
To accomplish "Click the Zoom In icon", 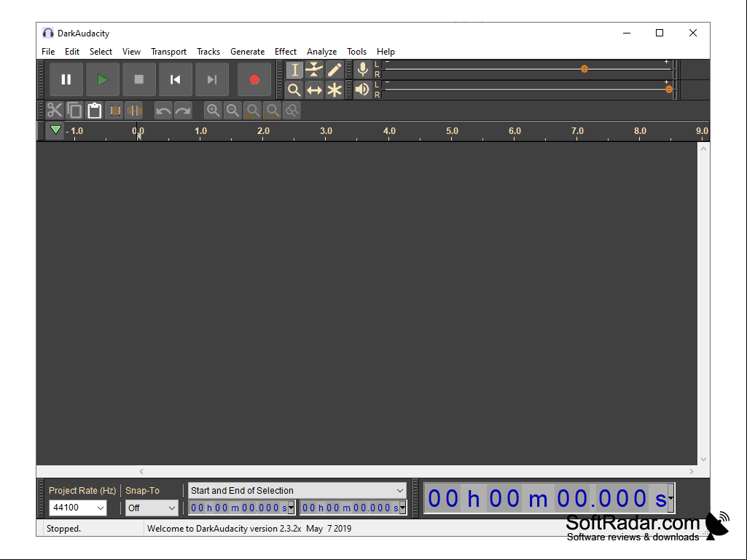I will [x=213, y=111].
